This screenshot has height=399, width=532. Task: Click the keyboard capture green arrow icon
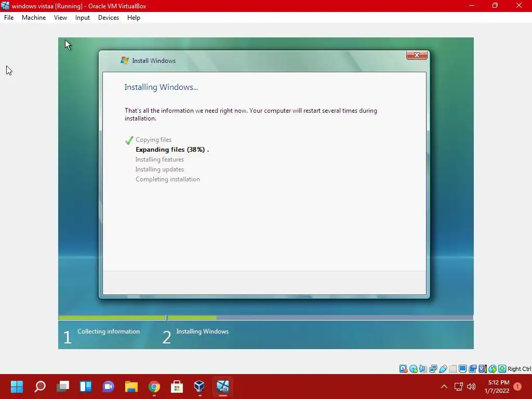pyautogui.click(x=502, y=369)
